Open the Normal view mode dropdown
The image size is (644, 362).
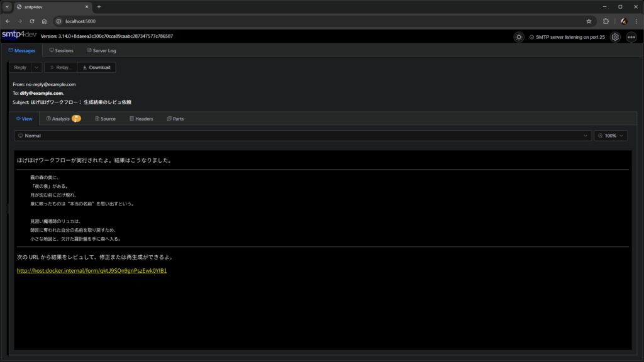[303, 135]
